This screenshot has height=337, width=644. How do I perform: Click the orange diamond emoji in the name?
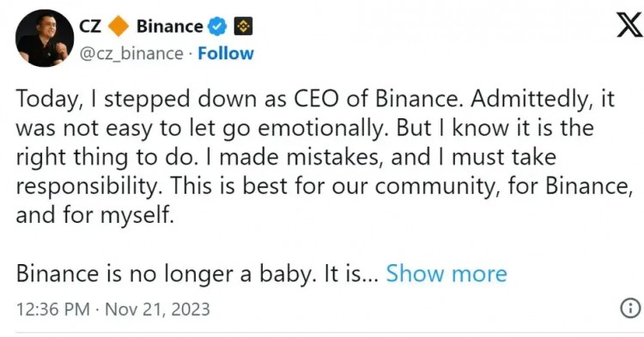118,27
